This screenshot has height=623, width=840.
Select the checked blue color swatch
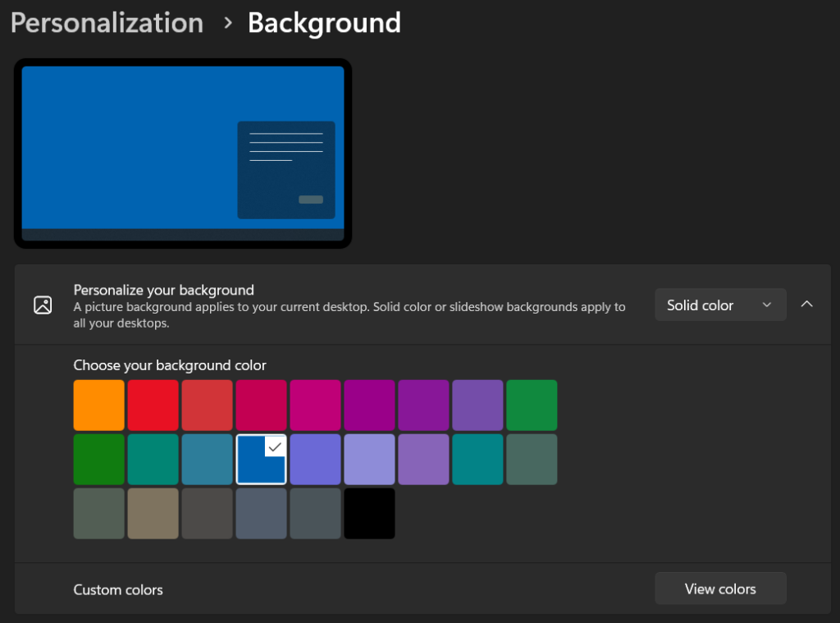point(261,460)
